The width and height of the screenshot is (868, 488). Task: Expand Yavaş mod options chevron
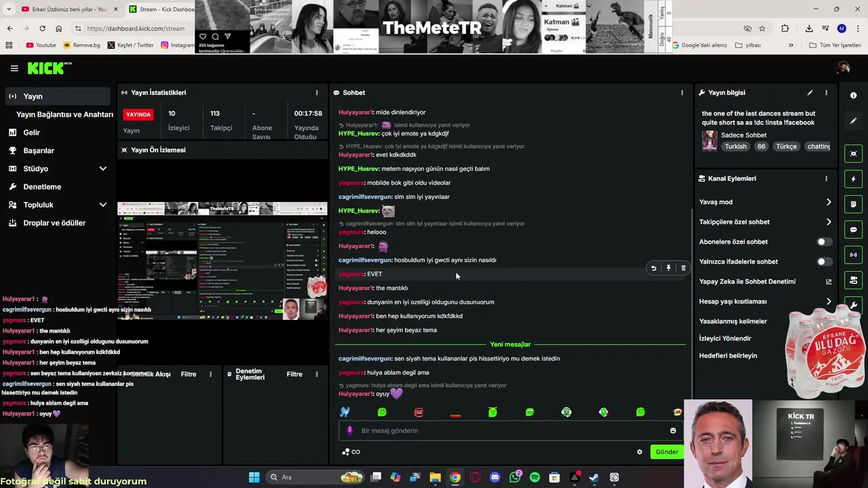(x=829, y=202)
